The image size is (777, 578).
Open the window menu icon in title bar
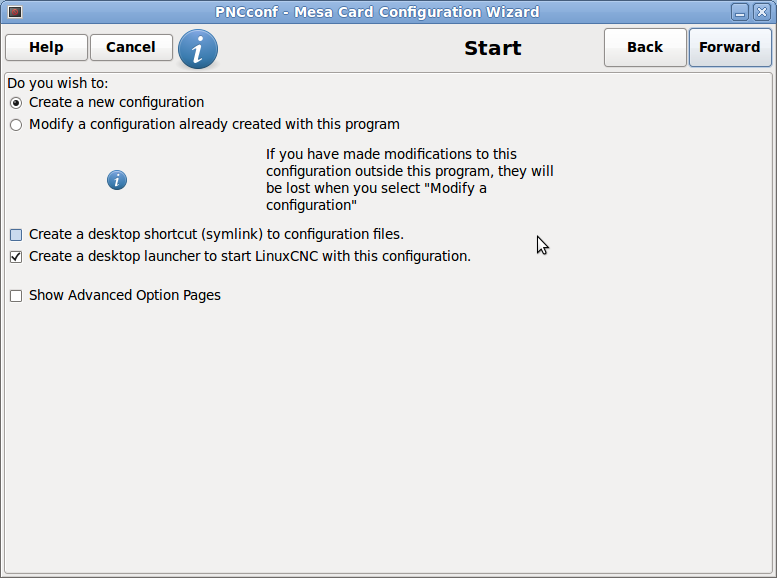(x=15, y=12)
